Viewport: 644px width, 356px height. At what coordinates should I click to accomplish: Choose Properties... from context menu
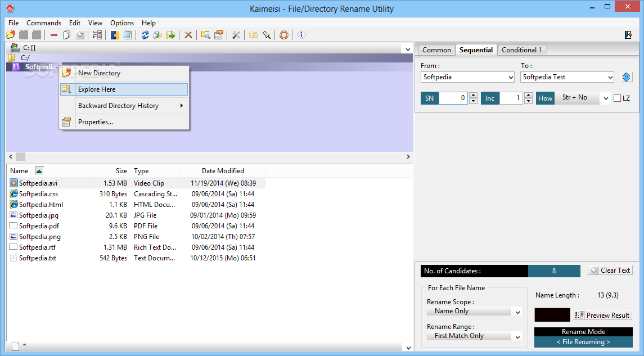(x=124, y=122)
